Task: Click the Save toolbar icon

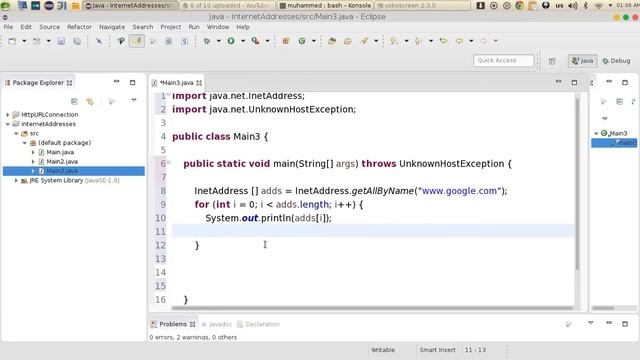Action: (x=61, y=41)
